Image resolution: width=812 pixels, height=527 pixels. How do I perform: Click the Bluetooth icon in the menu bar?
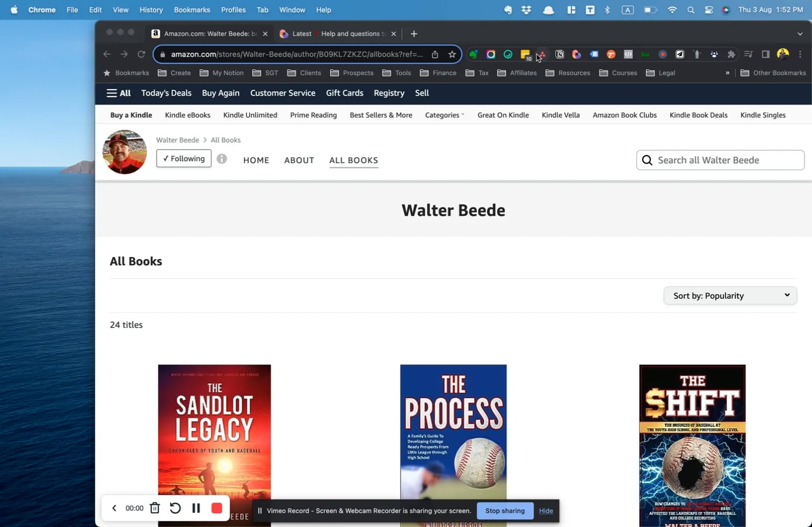click(607, 10)
